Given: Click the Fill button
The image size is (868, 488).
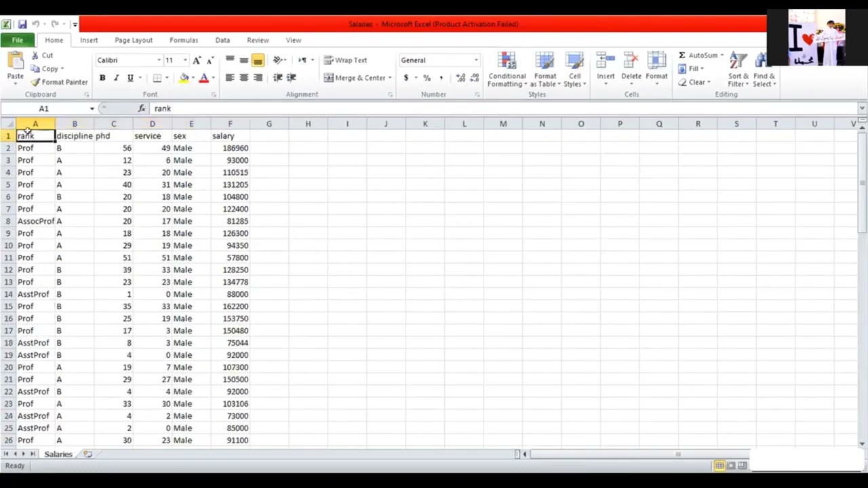Looking at the screenshot, I should click(692, 68).
